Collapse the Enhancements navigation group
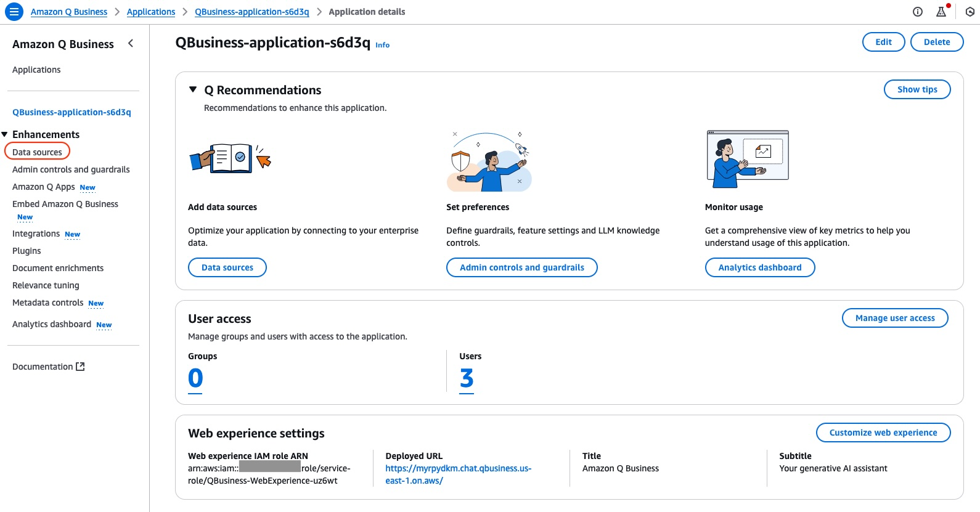This screenshot has height=512, width=980. click(x=4, y=134)
